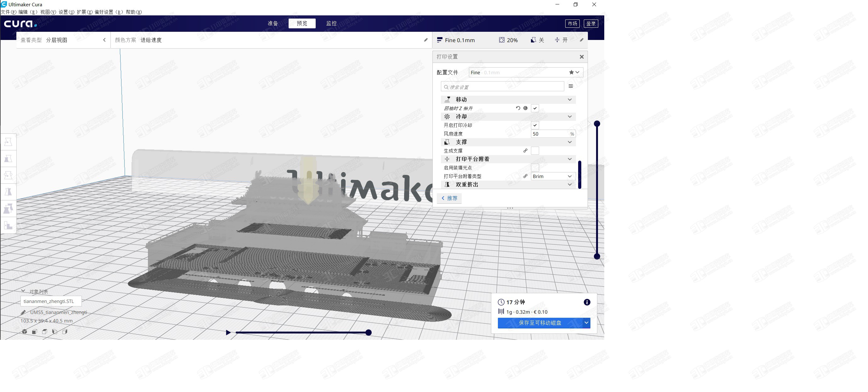
Task: Expand the Dual Extrusion (双重挤出) section
Action: 508,185
